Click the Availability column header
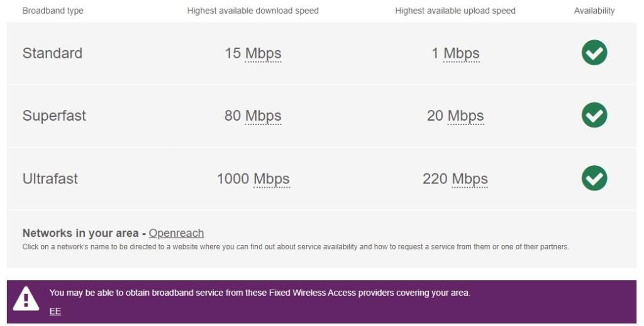644x326 pixels. [594, 11]
